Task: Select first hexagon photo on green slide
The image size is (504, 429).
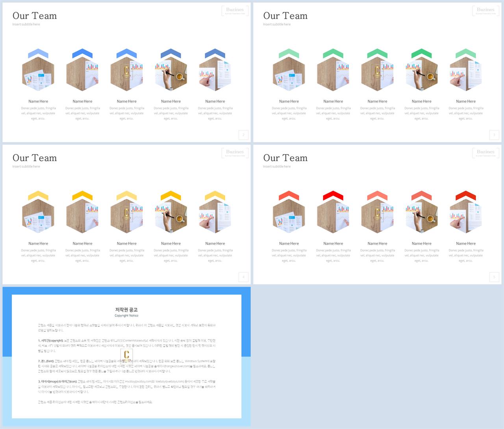Action: (289, 74)
